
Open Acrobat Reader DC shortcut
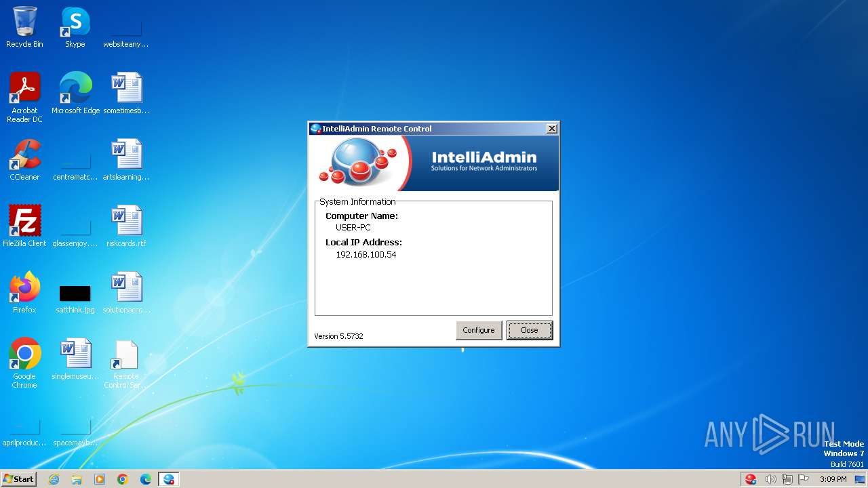[x=24, y=98]
